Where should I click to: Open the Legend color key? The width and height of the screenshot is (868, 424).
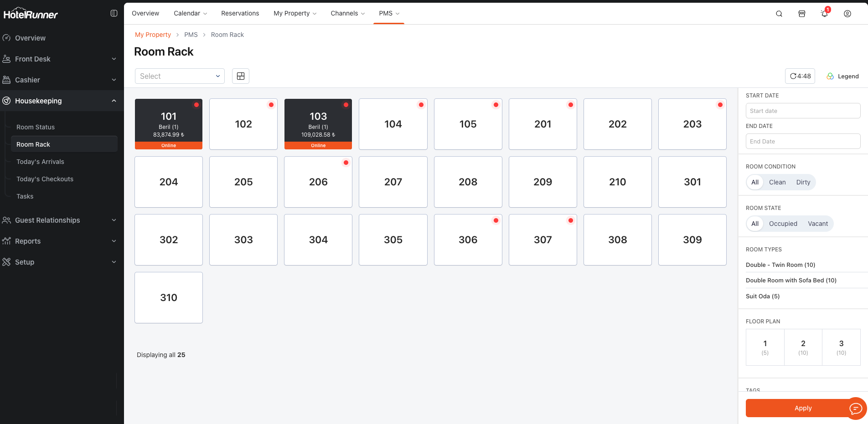click(x=843, y=76)
